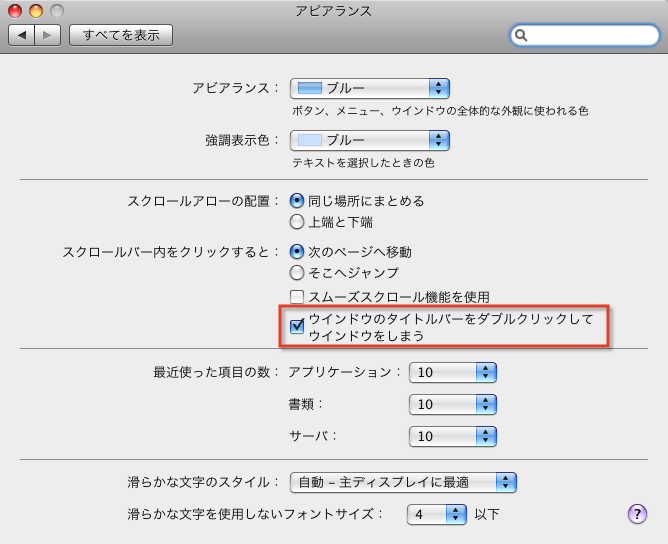Select 次のページへ移動 radio option
Viewport: 668px width, 544px height.
click(297, 252)
